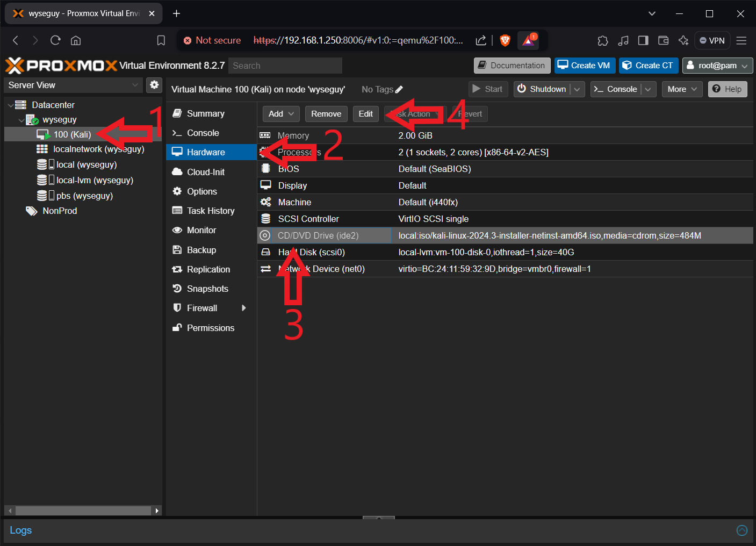Click the Documentation button
This screenshot has height=546, width=756.
tap(512, 66)
